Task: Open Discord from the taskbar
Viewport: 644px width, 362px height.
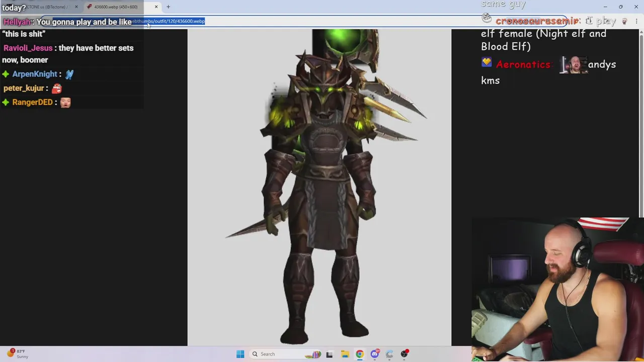Action: [374, 354]
